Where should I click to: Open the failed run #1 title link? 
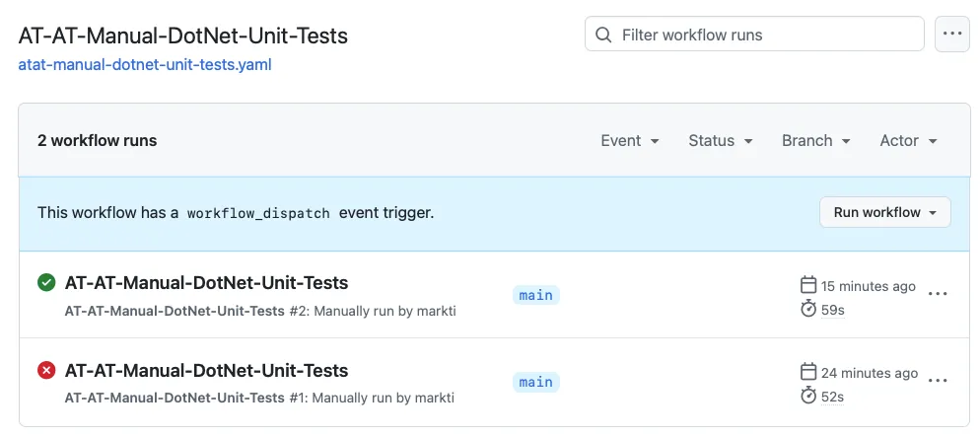tap(206, 370)
